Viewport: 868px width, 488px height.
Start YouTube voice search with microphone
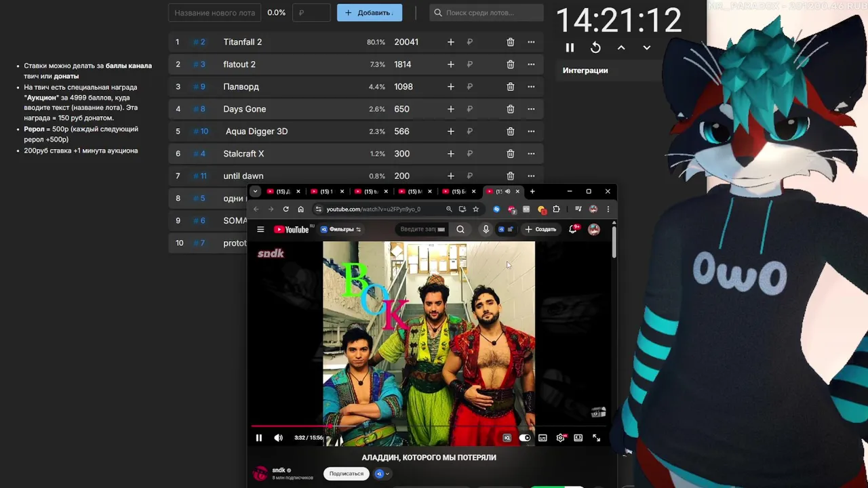pyautogui.click(x=486, y=230)
